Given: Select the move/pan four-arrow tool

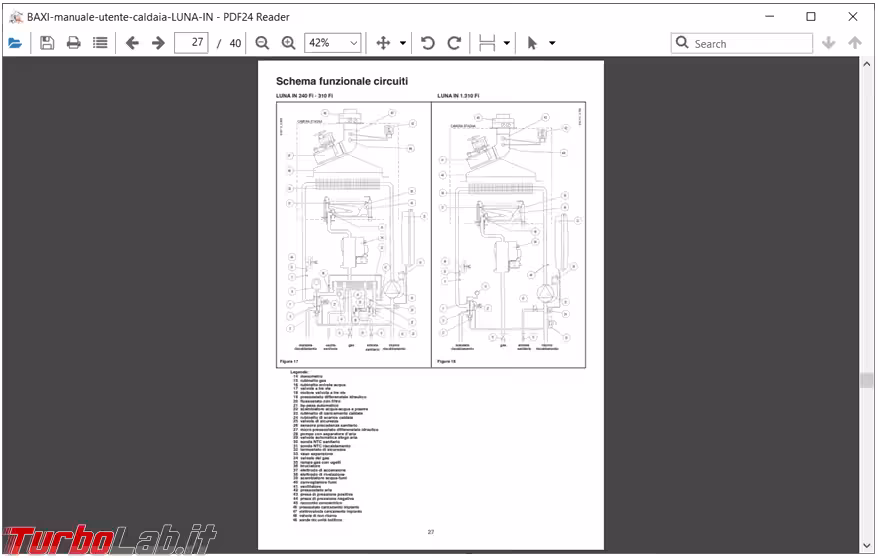Looking at the screenshot, I should [x=383, y=43].
